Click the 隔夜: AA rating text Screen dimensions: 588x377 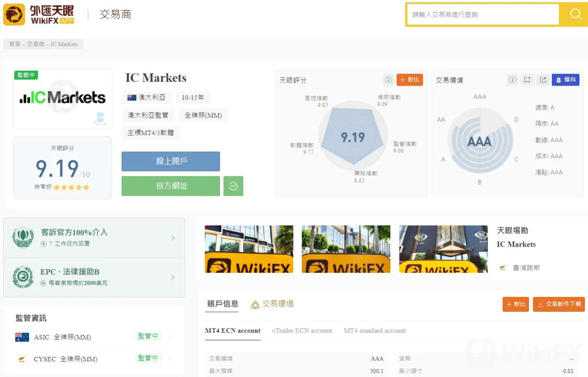(547, 124)
